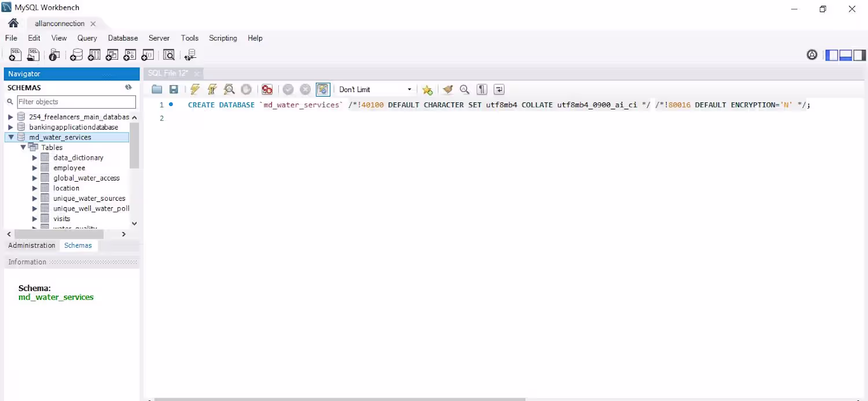Beautify the query with broom icon
This screenshot has height=401, width=868.
point(447,89)
